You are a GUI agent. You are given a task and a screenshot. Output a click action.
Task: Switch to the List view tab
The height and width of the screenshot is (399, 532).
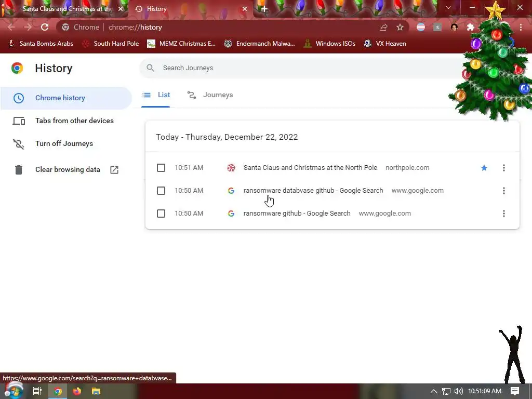(x=156, y=95)
